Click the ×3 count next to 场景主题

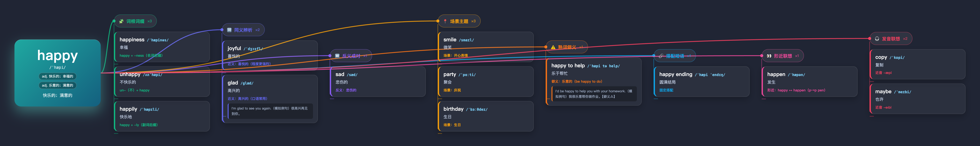point(473,21)
